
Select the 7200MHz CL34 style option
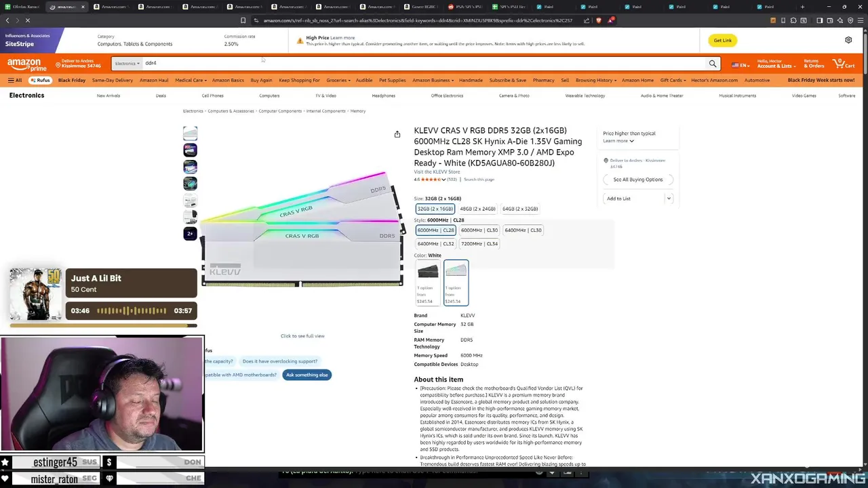(479, 243)
